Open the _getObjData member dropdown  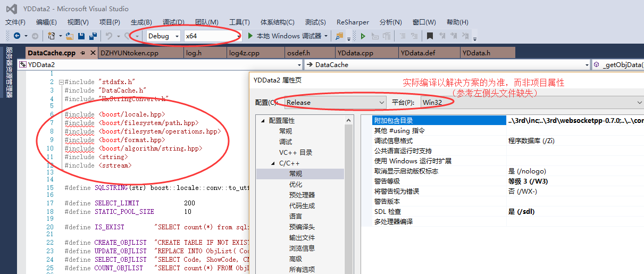tap(617, 64)
